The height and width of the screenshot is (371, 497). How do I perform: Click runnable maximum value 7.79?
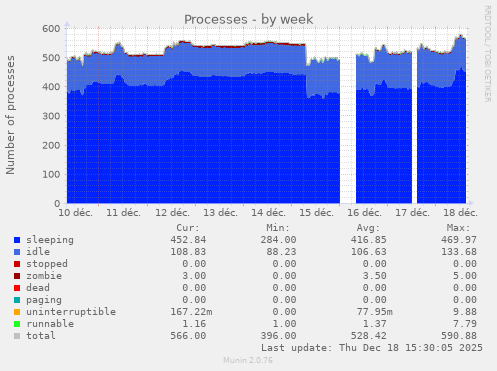(x=465, y=324)
